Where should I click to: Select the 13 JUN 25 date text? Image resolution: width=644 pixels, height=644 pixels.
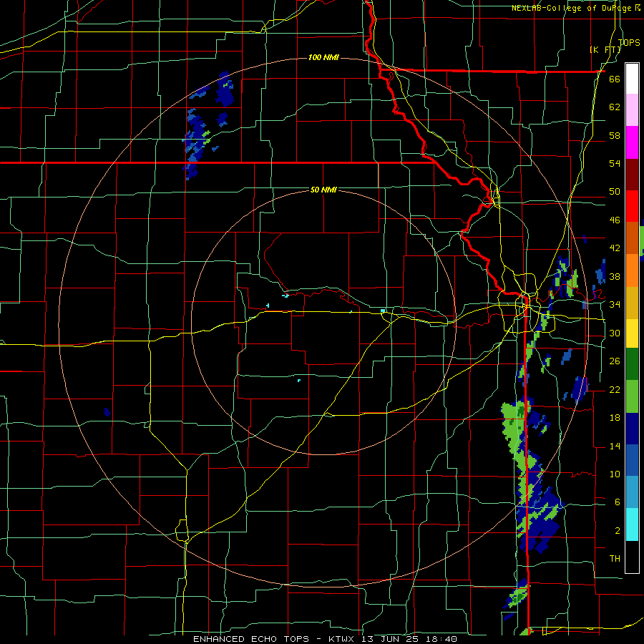pyautogui.click(x=390, y=639)
